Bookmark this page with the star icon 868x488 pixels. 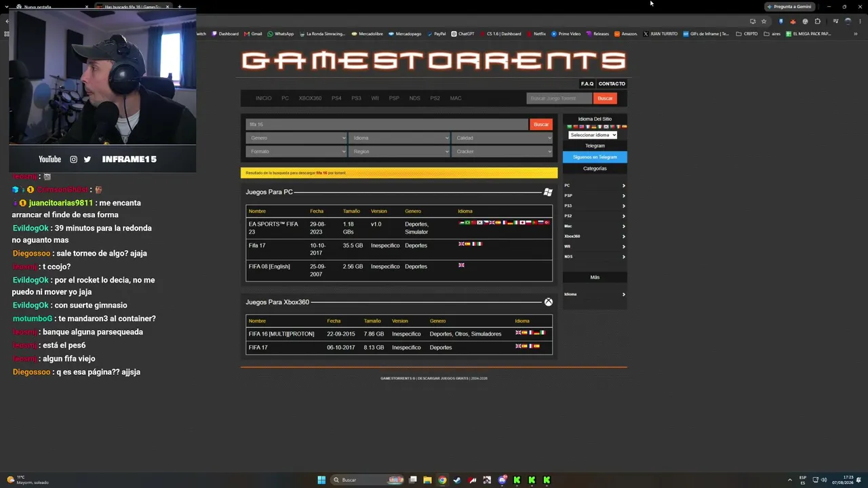(x=764, y=21)
